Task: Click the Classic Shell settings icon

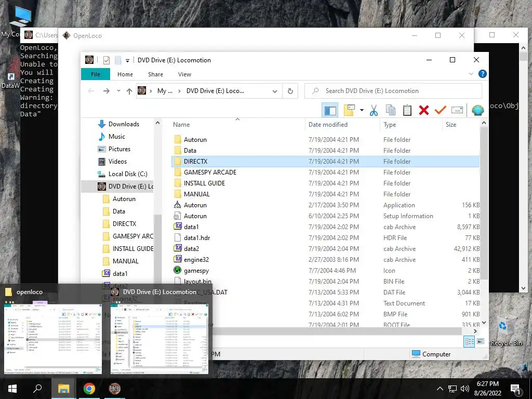Action: coord(478,110)
